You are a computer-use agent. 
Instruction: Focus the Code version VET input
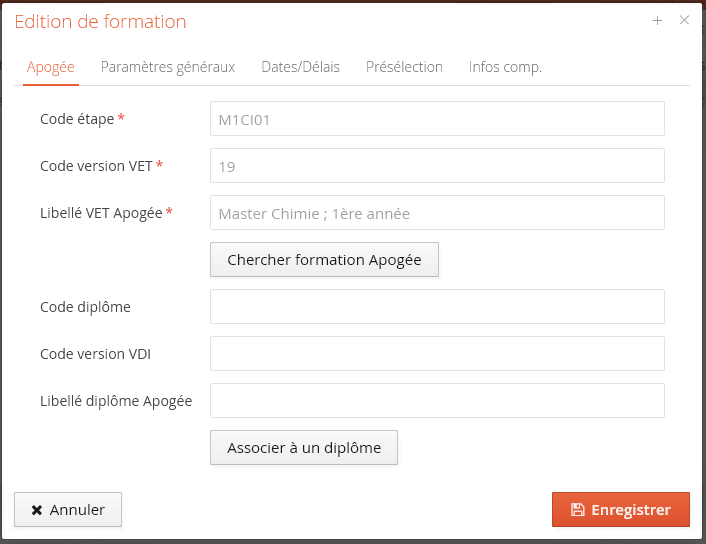tap(437, 166)
